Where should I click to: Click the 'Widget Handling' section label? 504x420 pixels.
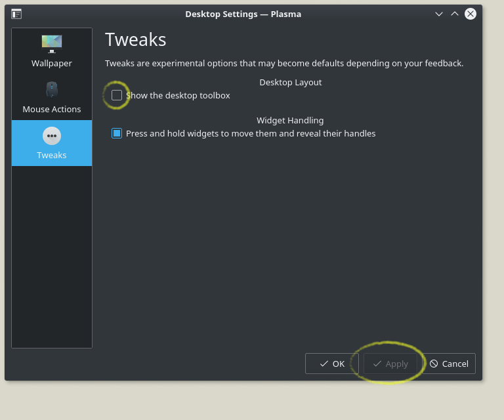[290, 120]
